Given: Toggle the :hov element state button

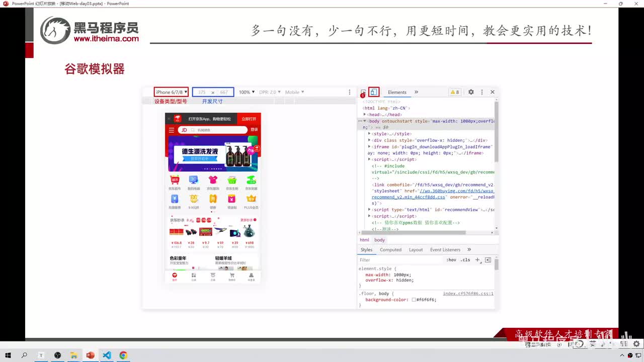Looking at the screenshot, I should (451, 260).
